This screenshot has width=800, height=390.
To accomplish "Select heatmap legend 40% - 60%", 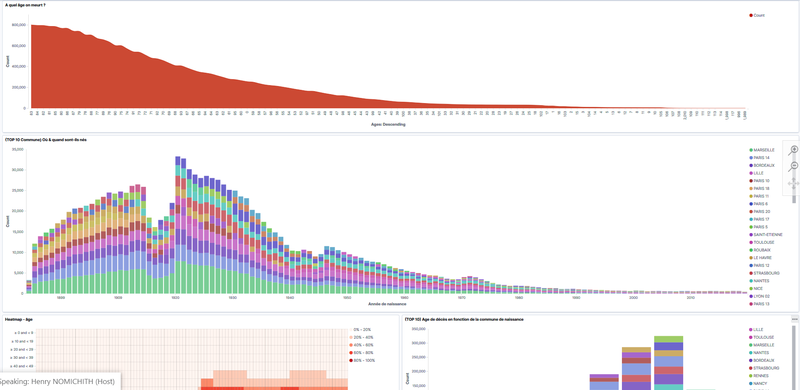I will 362,345.
